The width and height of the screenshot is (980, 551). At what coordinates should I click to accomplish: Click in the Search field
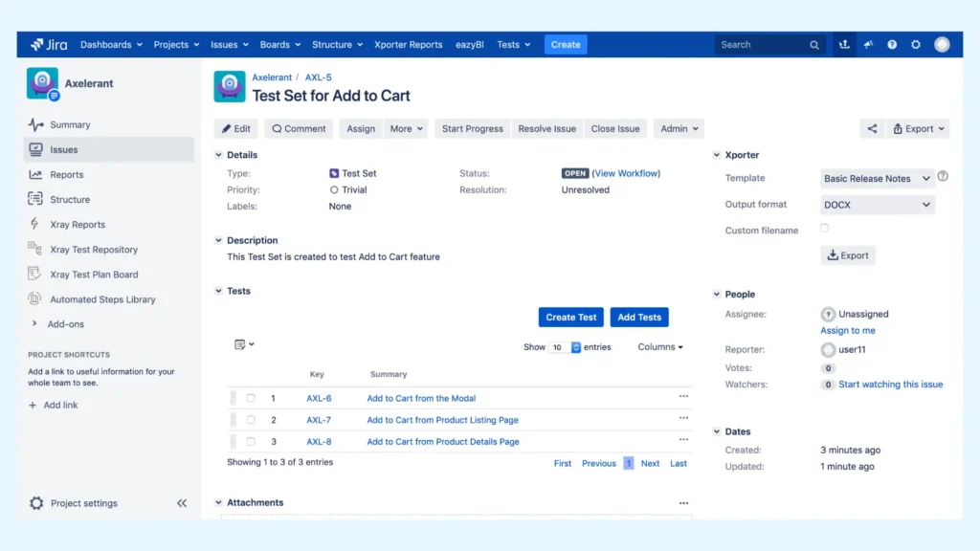coord(763,44)
